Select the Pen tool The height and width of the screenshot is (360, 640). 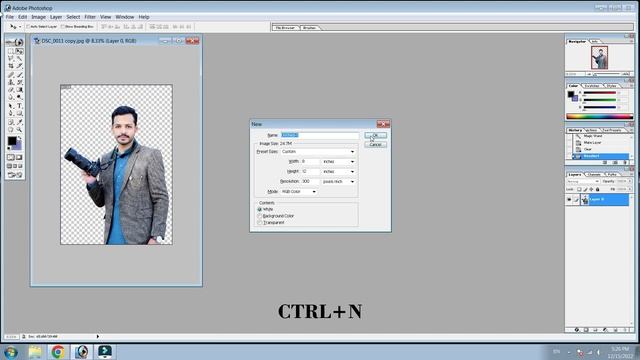(11, 113)
